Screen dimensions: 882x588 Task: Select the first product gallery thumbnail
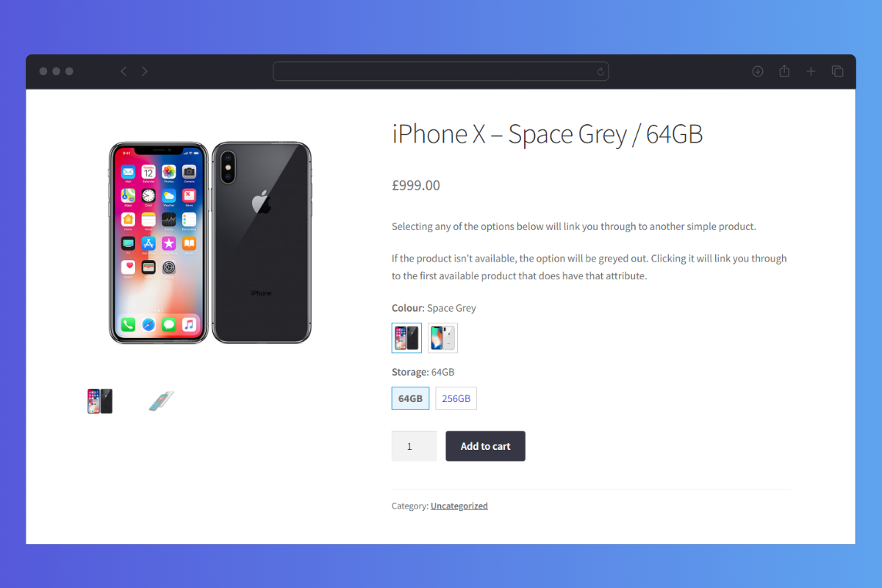click(100, 401)
